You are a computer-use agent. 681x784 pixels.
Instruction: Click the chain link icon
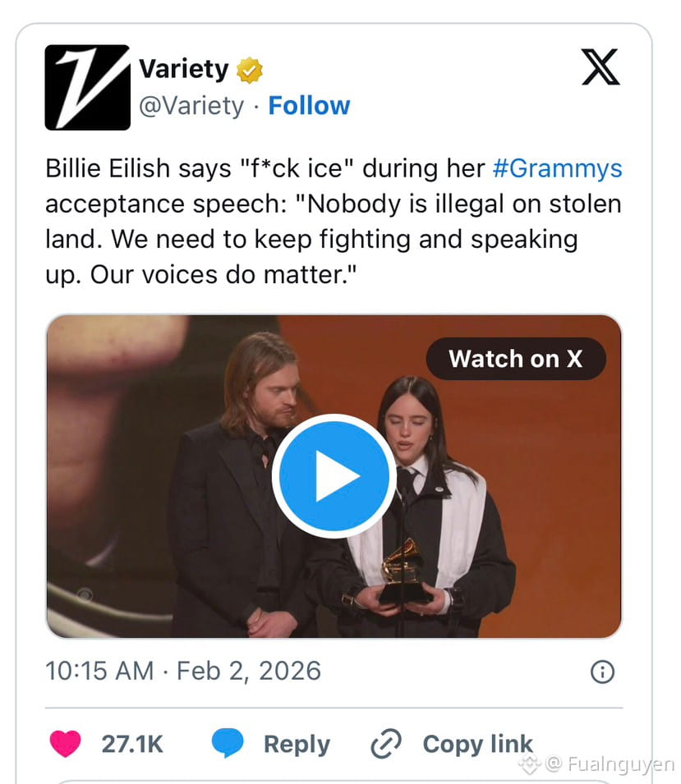pyautogui.click(x=386, y=744)
